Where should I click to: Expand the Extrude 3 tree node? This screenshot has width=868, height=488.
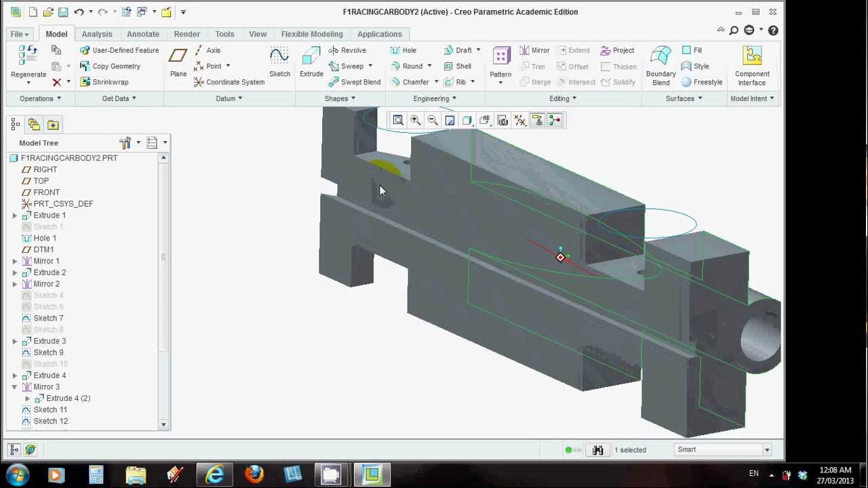pyautogui.click(x=14, y=341)
